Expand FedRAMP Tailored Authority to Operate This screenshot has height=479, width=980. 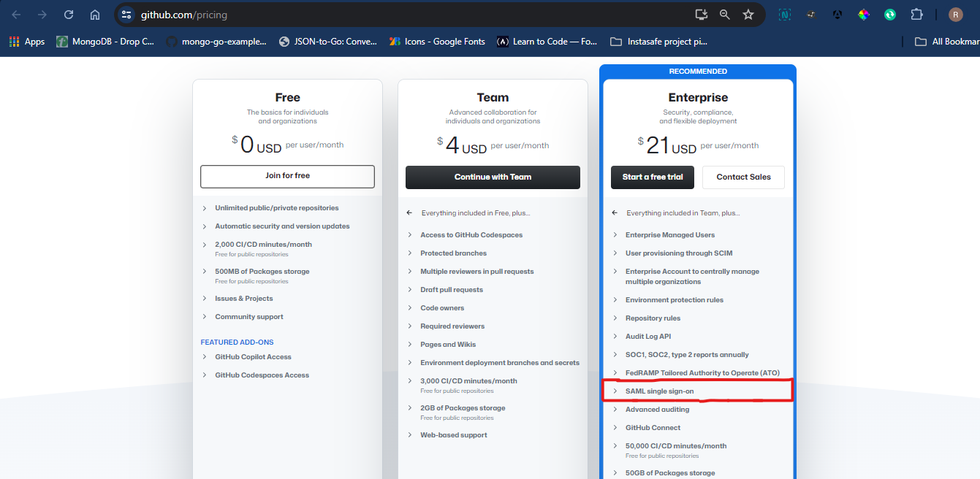696,373
